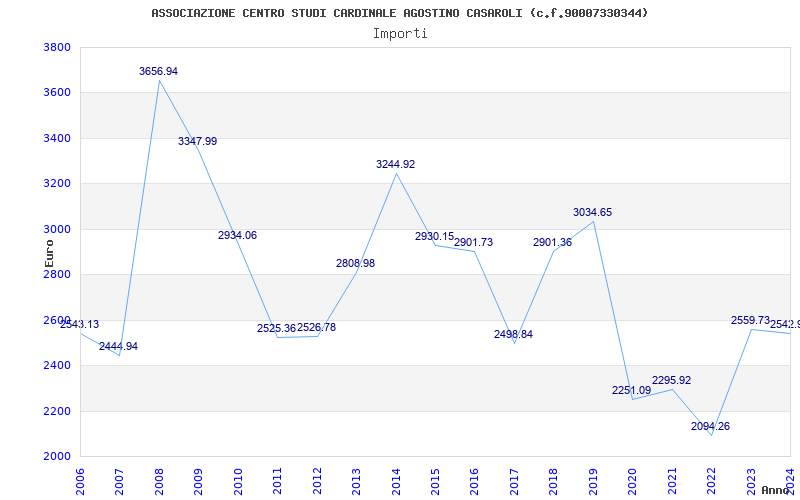The image size is (800, 500).
Task: Click the 2022 year axis label
Action: 711,482
